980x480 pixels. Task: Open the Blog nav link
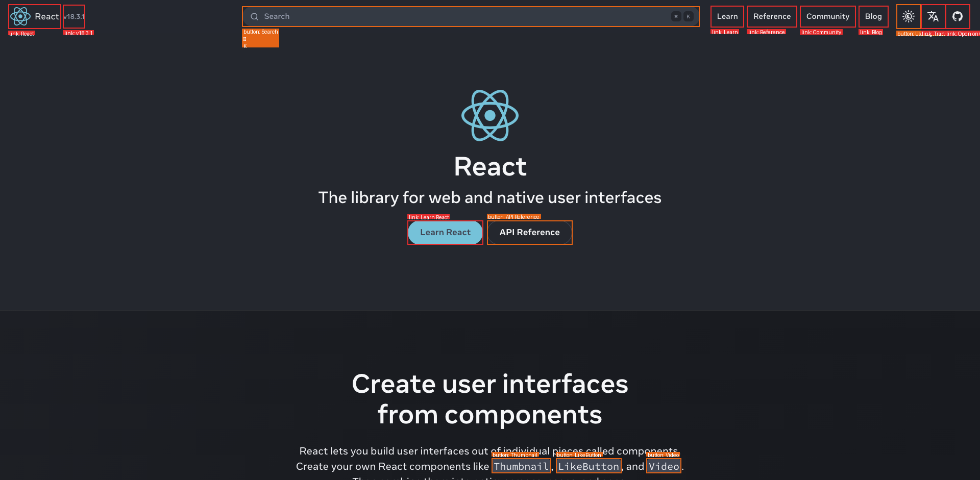pos(873,16)
